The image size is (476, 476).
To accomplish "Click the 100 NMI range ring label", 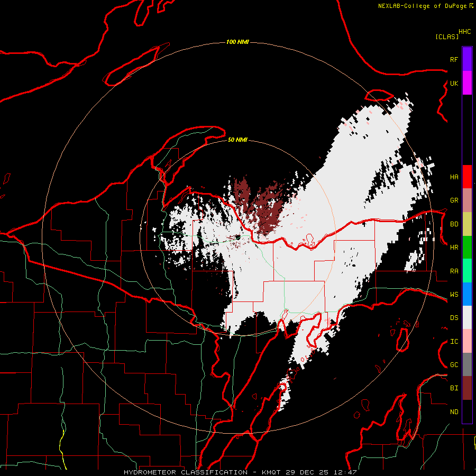I will pyautogui.click(x=237, y=42).
